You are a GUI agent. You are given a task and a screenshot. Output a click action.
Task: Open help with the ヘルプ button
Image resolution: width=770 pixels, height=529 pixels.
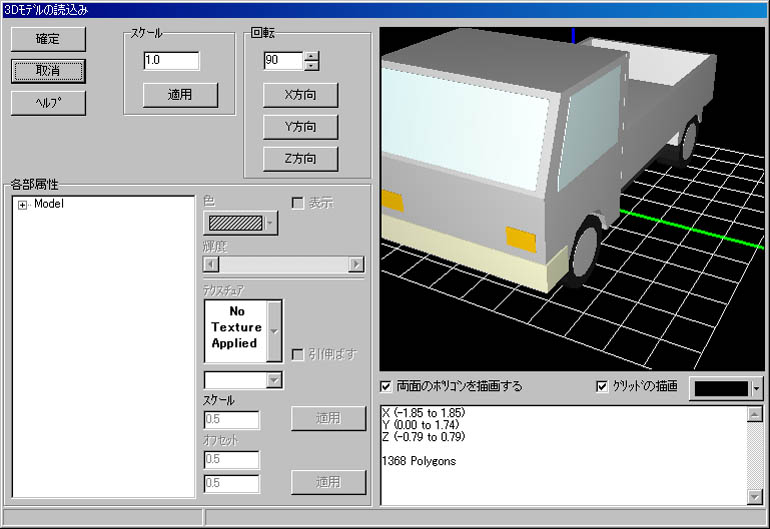48,103
